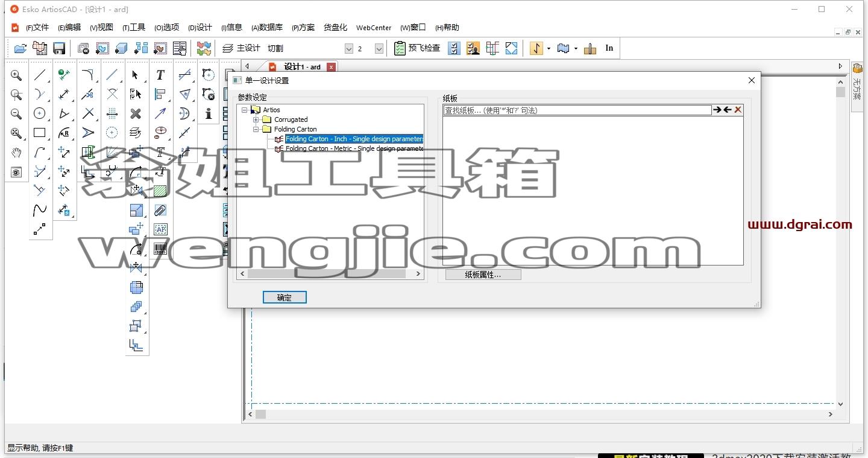The width and height of the screenshot is (868, 458).
Task: Open the 工具 (Tools) menu
Action: tap(134, 27)
